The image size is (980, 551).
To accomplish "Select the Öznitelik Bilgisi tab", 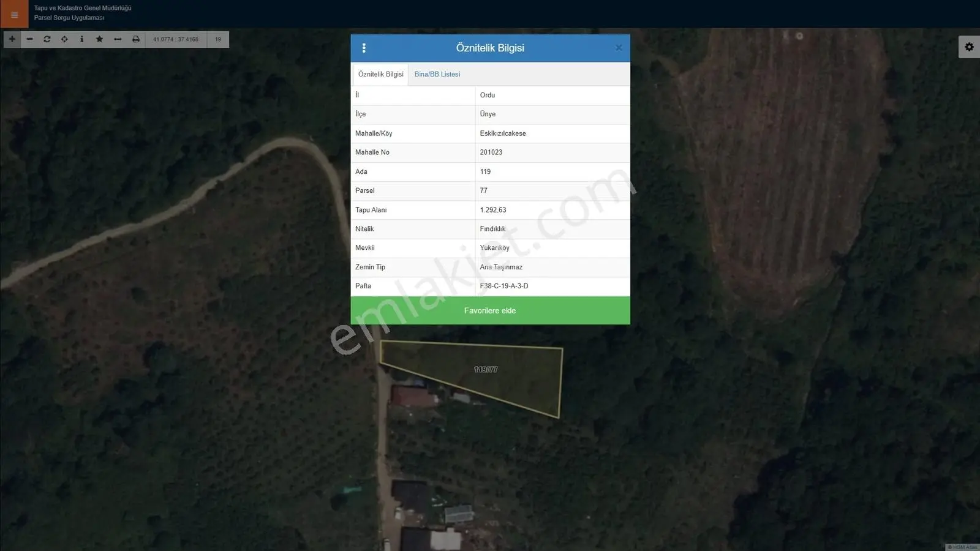I will point(380,74).
